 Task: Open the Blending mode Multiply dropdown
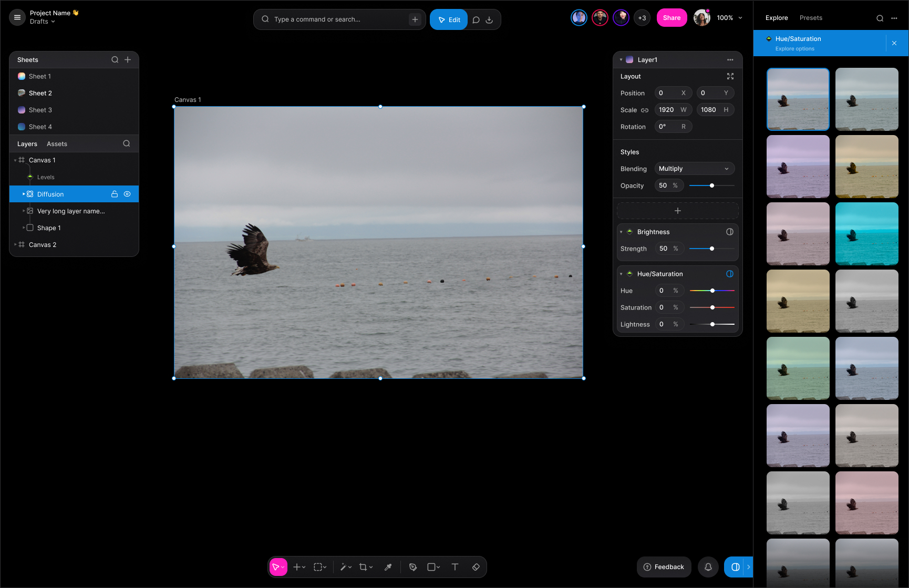pos(694,169)
